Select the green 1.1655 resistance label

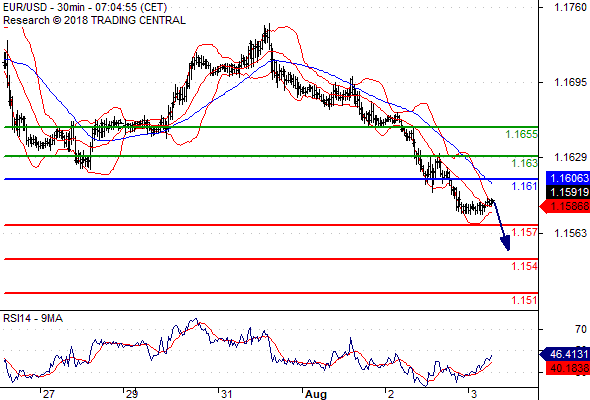pos(521,134)
